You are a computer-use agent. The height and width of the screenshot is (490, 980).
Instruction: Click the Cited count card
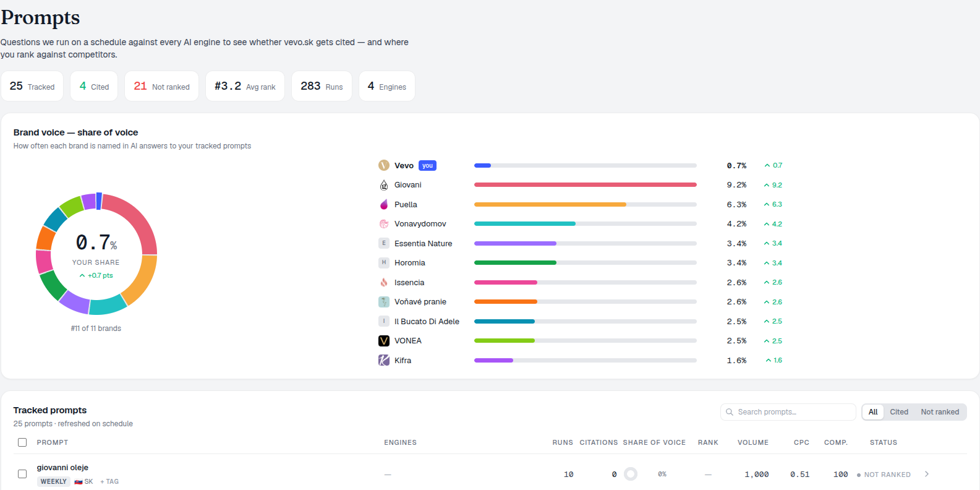pyautogui.click(x=94, y=86)
